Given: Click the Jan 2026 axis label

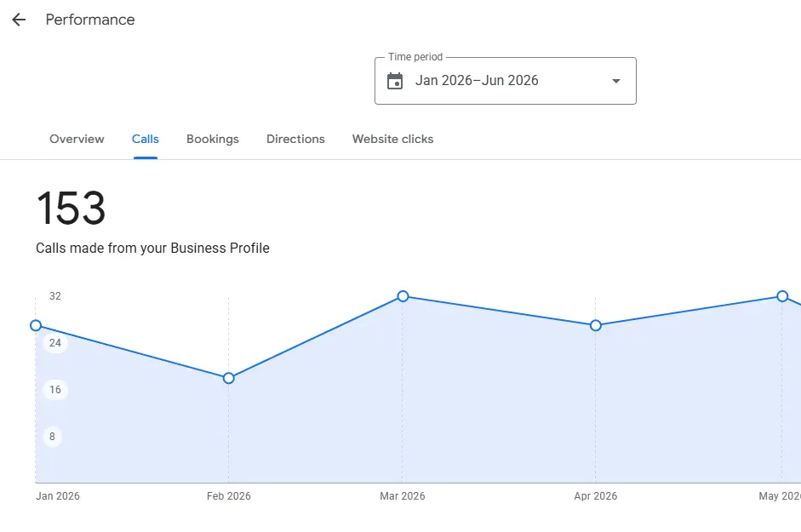Looking at the screenshot, I should click(x=58, y=496).
